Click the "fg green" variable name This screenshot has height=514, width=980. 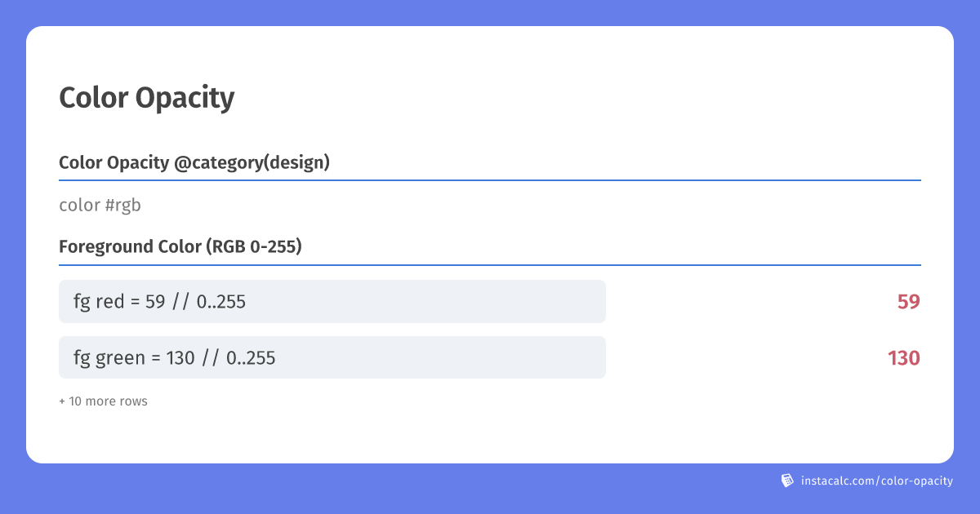click(x=109, y=357)
